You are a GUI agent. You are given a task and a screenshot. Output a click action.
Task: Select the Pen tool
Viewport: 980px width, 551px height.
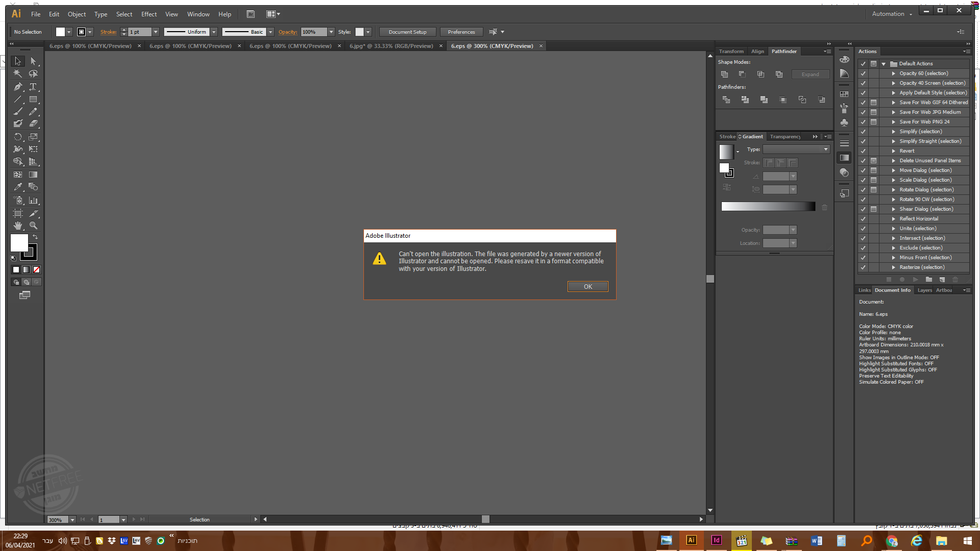[18, 87]
